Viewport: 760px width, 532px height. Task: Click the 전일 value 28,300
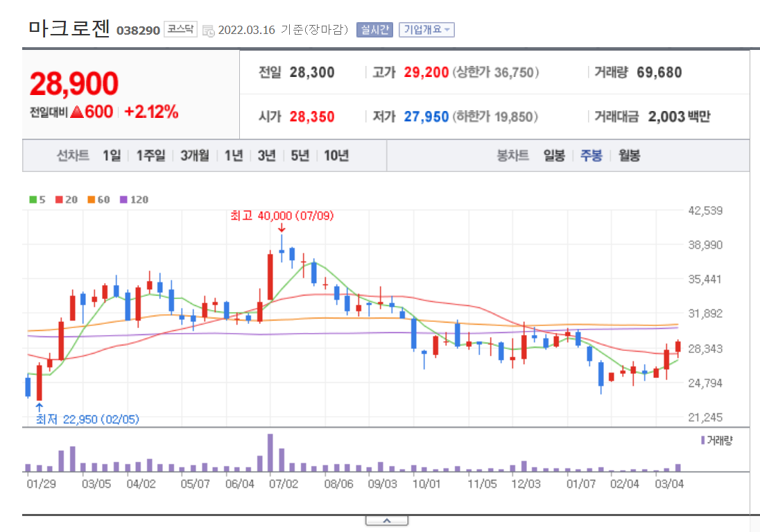coord(312,72)
